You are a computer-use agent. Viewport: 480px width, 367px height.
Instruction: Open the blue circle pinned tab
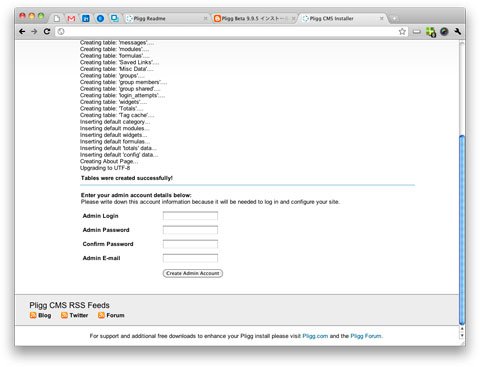pyautogui.click(x=100, y=18)
